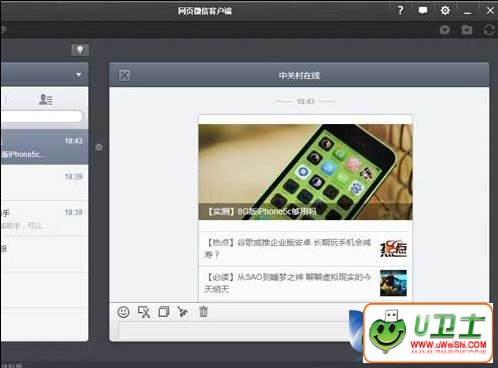The width and height of the screenshot is (498, 368).
Task: Select the screenshot scissors tool
Action: point(144,312)
